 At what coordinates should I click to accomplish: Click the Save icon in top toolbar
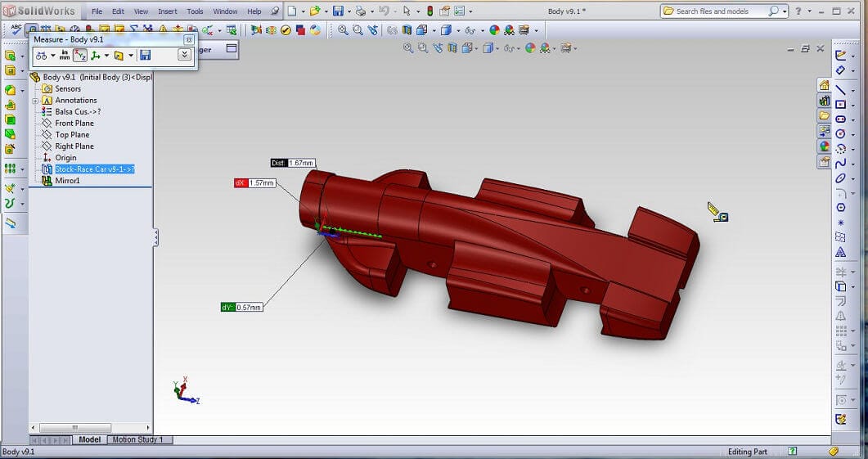pos(338,11)
